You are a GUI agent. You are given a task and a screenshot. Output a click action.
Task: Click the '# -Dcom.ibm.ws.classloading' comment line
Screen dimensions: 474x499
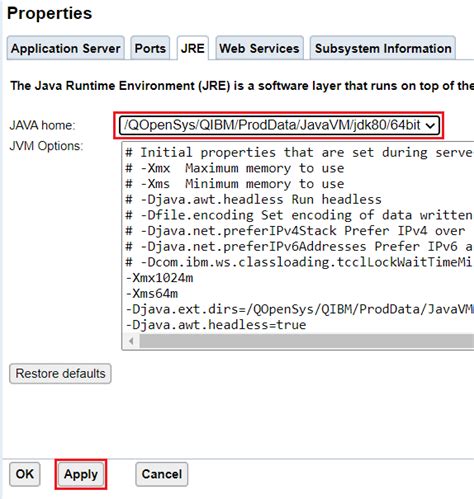pos(299,262)
